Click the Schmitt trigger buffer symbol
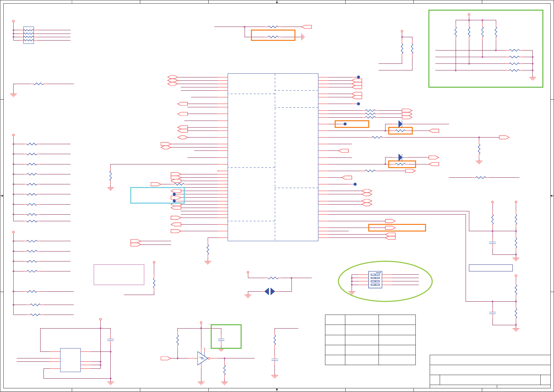This screenshot has width=554, height=392. coord(202,358)
